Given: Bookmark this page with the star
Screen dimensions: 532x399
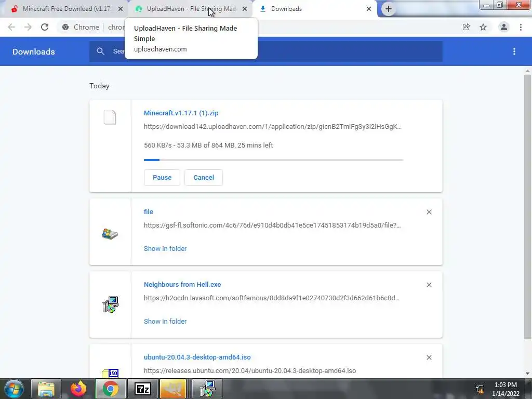Looking at the screenshot, I should pyautogui.click(x=483, y=27).
